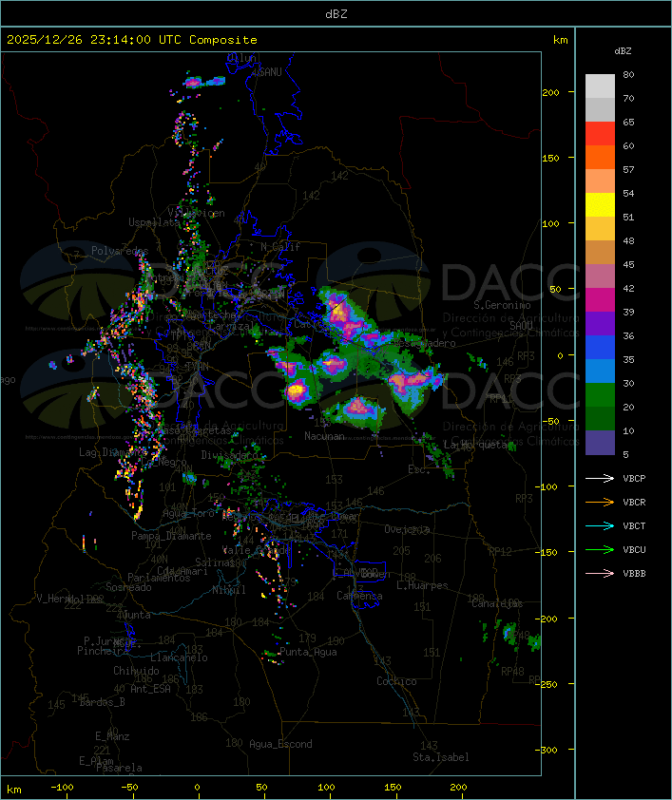Click the Sosneado place label

pos(128,587)
